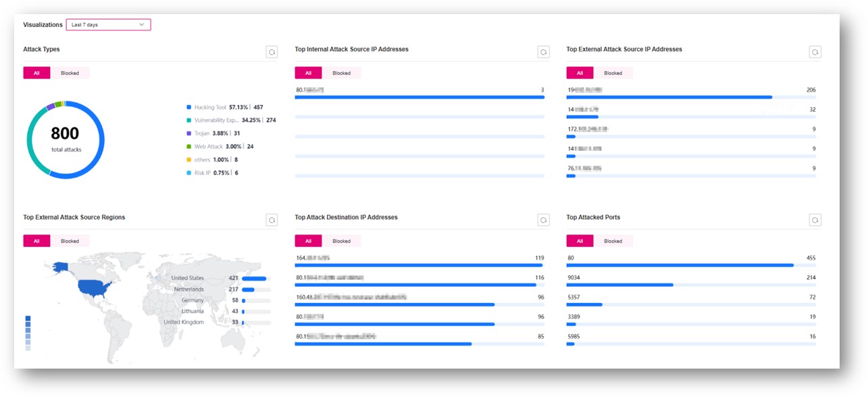Image resolution: width=868 pixels, height=397 pixels.
Task: Select Blocked tab in Top Attacked Ports
Action: tap(613, 241)
